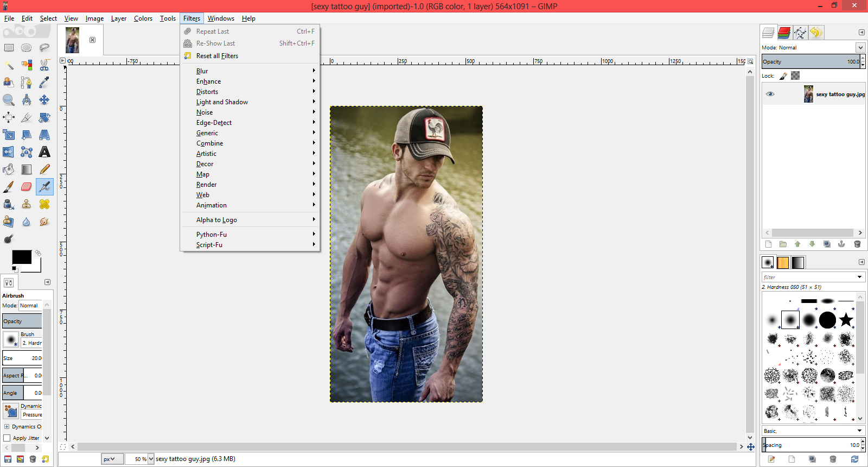Select the Move tool
Screen dimensions: 868x467
coord(44,100)
